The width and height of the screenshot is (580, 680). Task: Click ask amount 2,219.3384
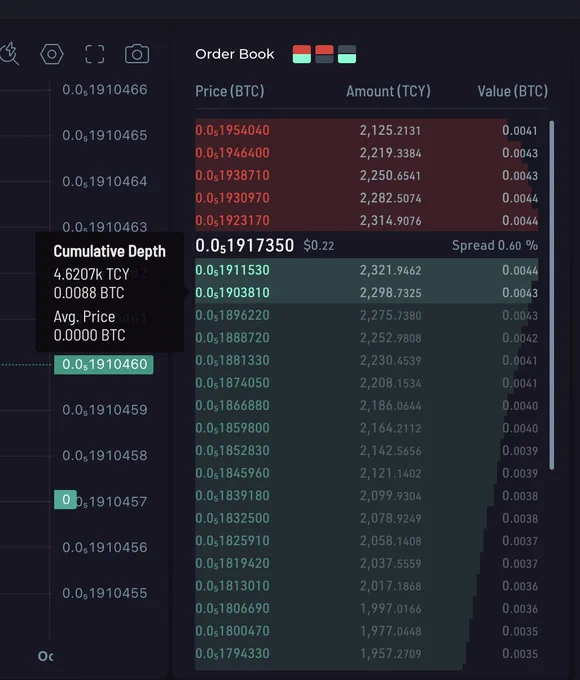pos(390,153)
